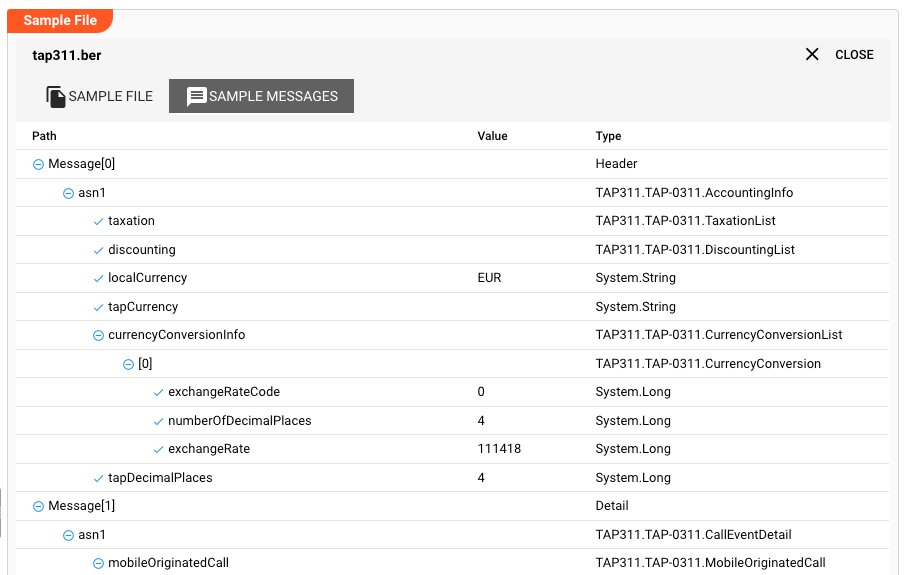Viewport: 908px width, 575px height.
Task: Select the exchangeRateCode row label
Action: pos(224,392)
